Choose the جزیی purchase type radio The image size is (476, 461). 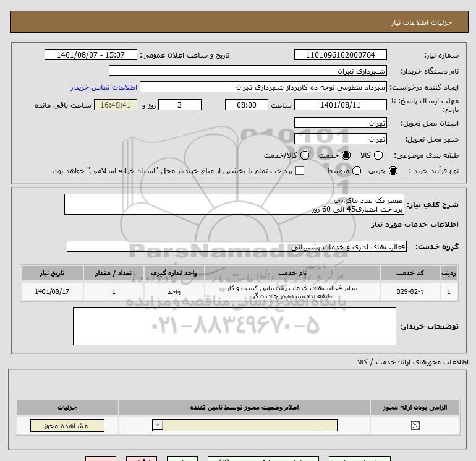coord(393,171)
